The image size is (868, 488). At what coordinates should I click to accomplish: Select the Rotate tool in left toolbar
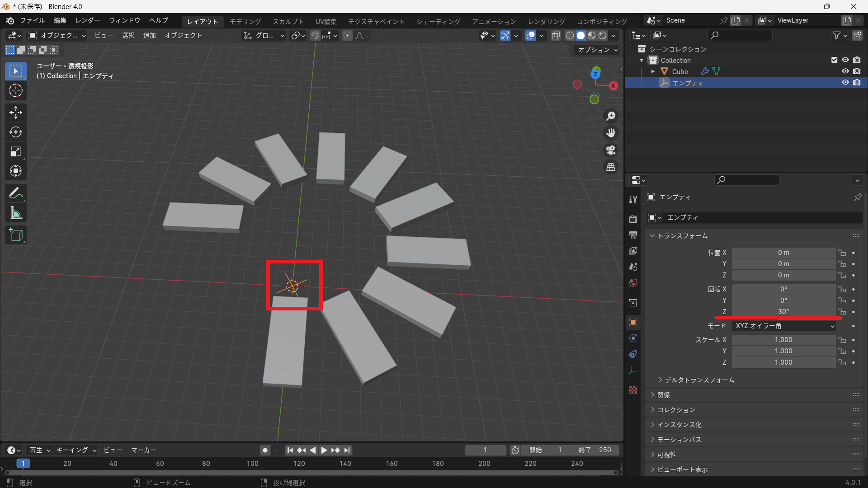point(16,132)
